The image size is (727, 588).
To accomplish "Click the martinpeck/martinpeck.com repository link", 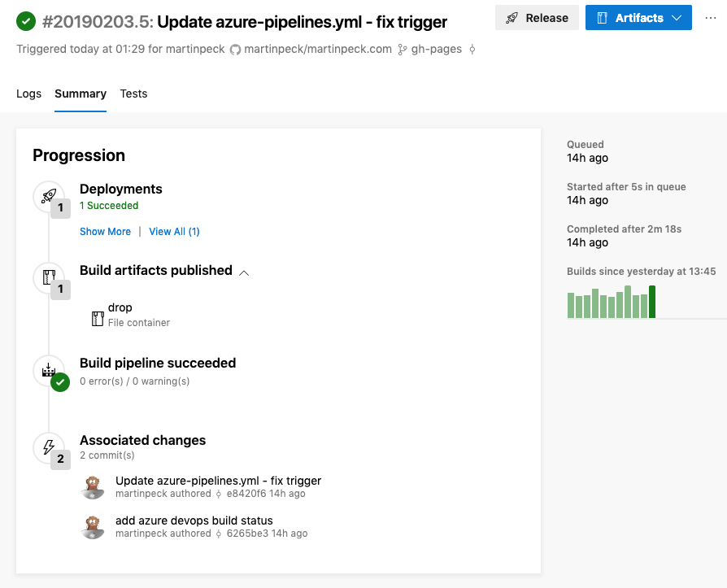I will pyautogui.click(x=318, y=49).
